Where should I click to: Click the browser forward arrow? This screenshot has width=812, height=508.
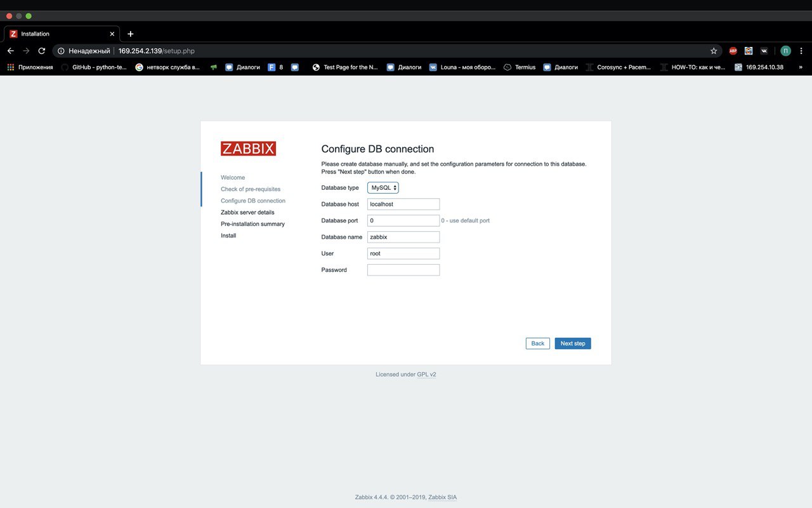(x=26, y=51)
